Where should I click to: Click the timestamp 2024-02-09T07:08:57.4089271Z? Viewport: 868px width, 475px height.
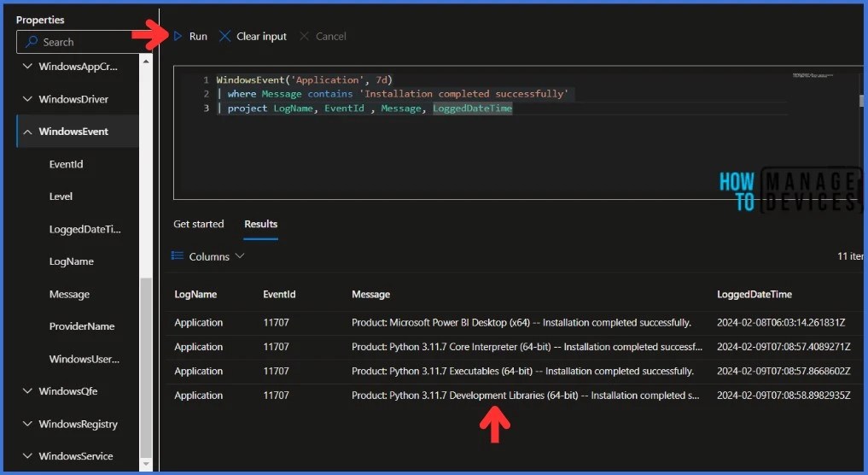coord(784,347)
